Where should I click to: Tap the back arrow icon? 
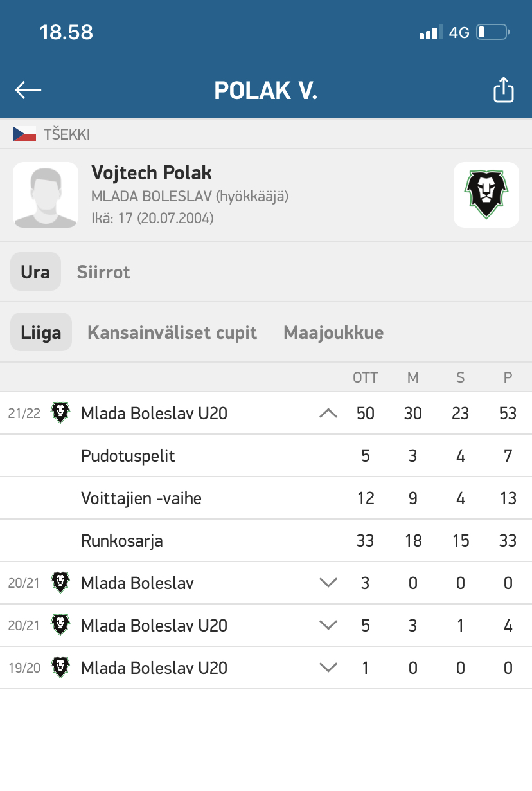[28, 90]
